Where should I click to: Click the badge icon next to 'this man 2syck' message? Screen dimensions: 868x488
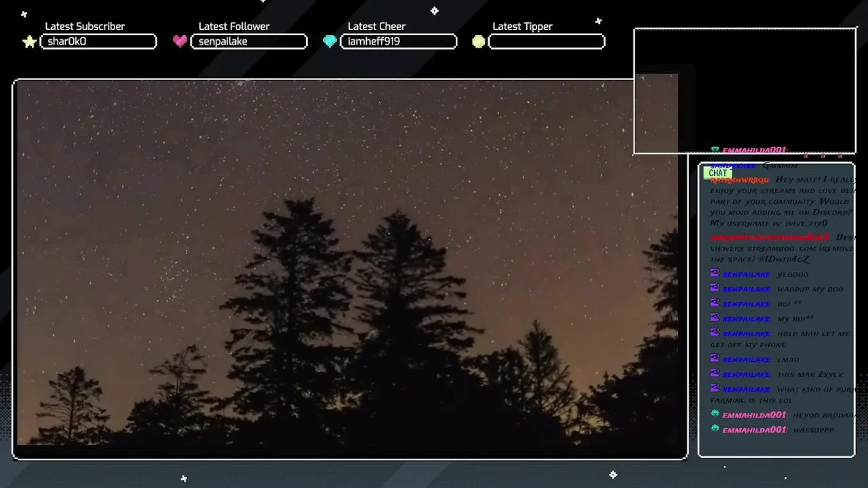click(x=714, y=373)
